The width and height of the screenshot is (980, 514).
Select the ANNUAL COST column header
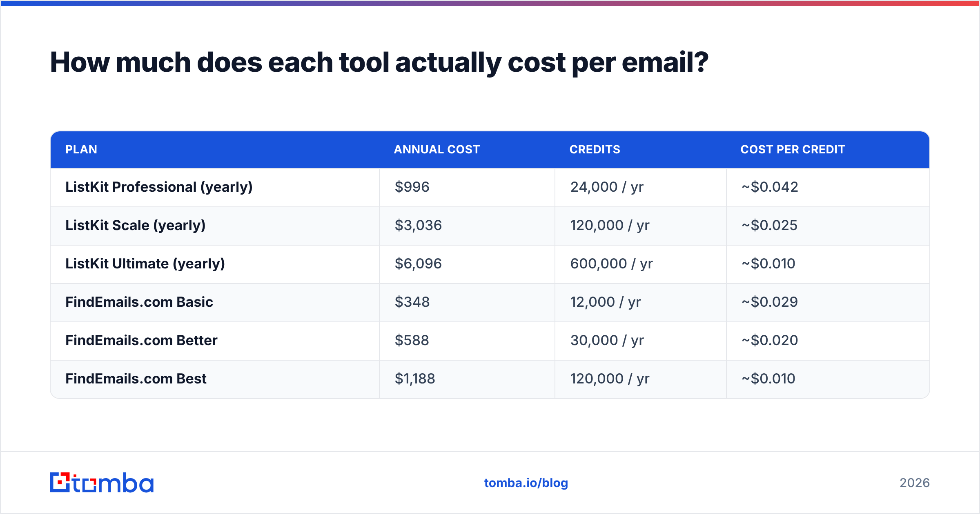(x=437, y=149)
